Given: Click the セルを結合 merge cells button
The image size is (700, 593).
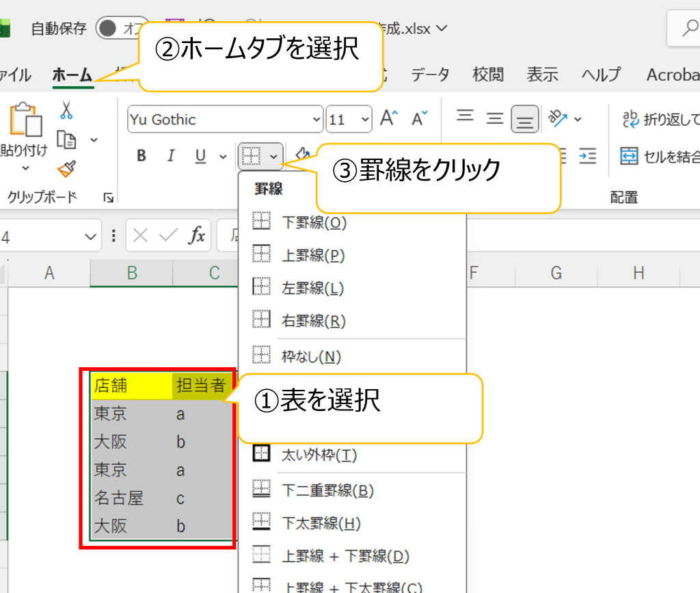Looking at the screenshot, I should point(660,157).
